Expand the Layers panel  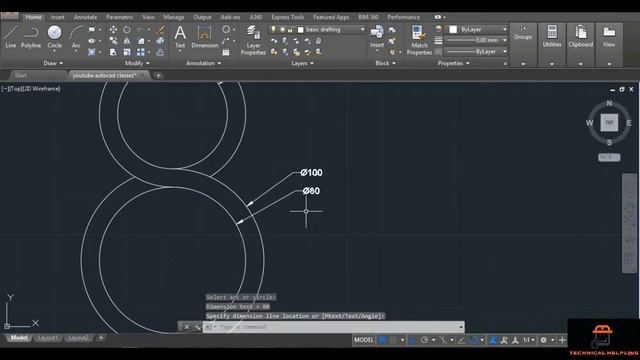302,63
